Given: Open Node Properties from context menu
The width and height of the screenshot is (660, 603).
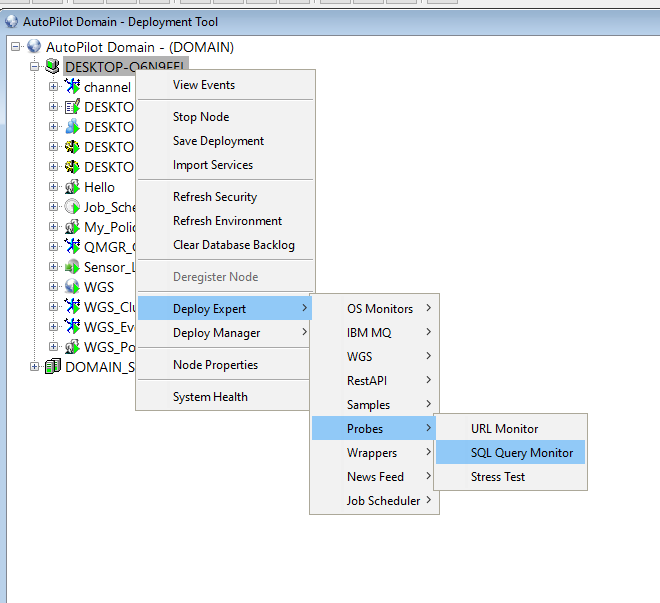Looking at the screenshot, I should click(x=215, y=365).
